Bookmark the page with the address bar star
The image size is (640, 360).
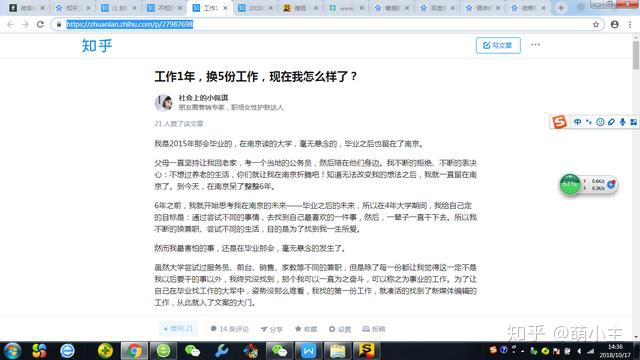[596, 24]
